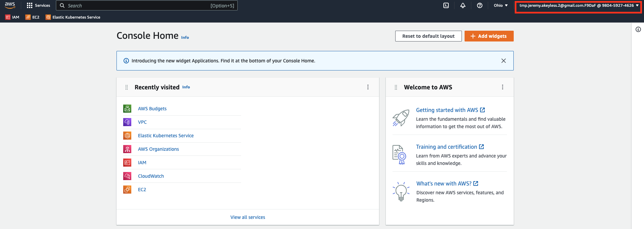Open View all services link
Viewport: 644px width, 229px height.
click(x=247, y=217)
